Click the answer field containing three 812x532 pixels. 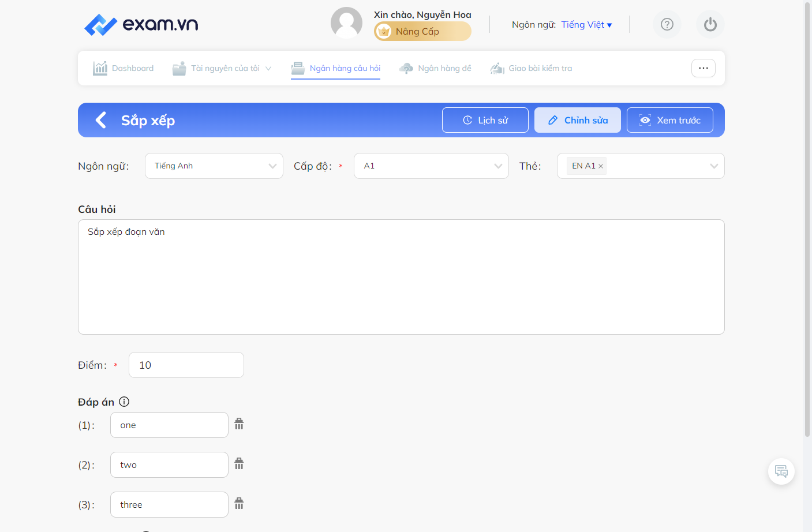coord(169,505)
